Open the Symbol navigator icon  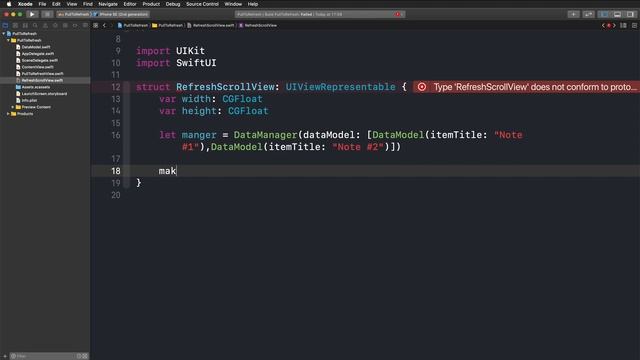coord(25,25)
